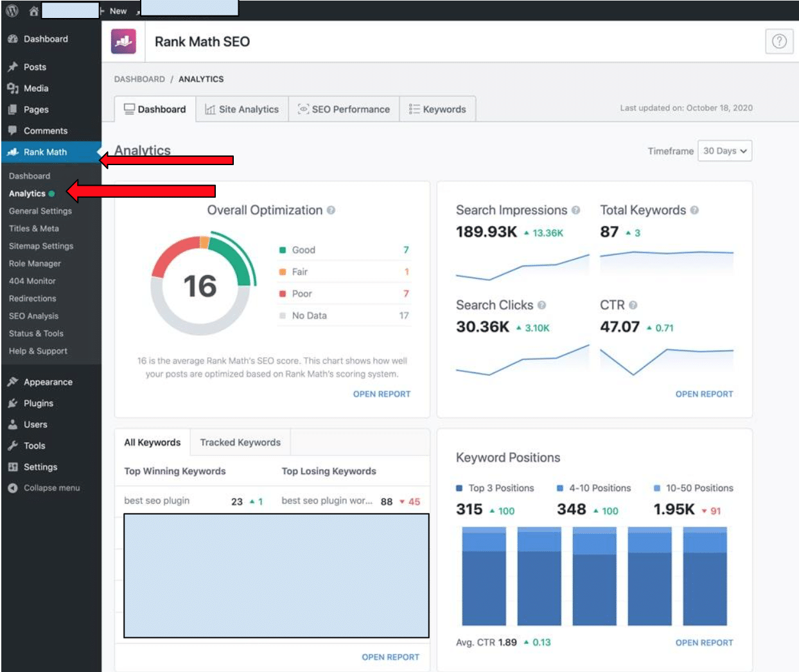
Task: Click the list icon on Keywords tab
Action: (414, 109)
